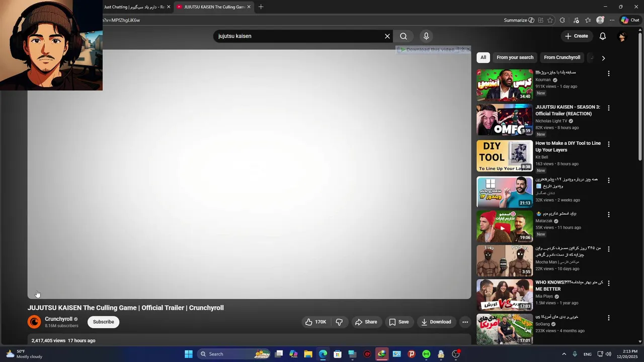Open options for Mocha Man video
This screenshot has height=362, width=644.
click(608, 249)
